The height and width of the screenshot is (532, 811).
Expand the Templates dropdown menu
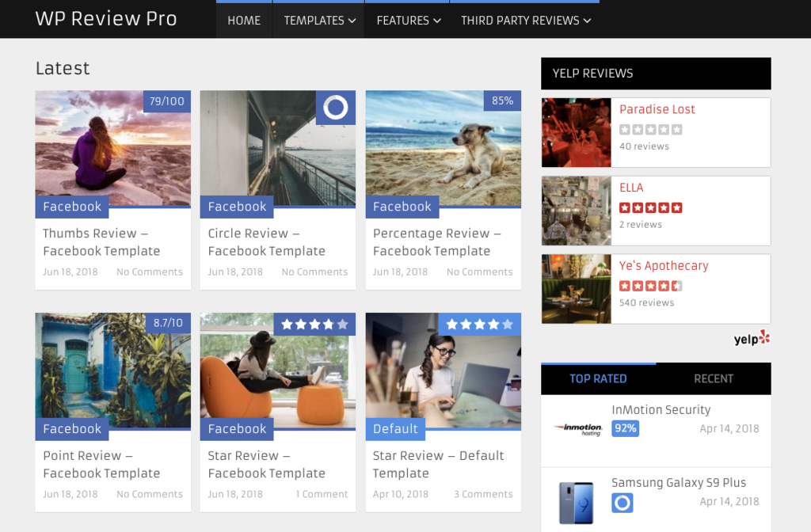click(319, 21)
